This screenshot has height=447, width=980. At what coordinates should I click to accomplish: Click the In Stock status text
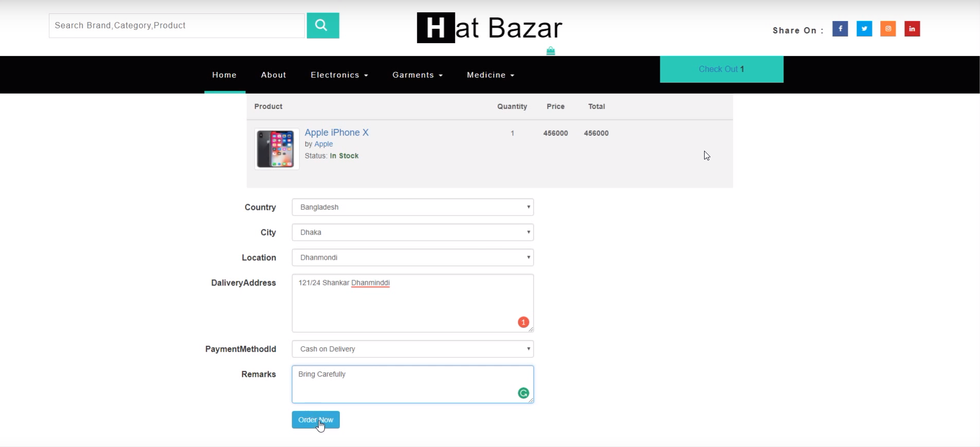(344, 156)
